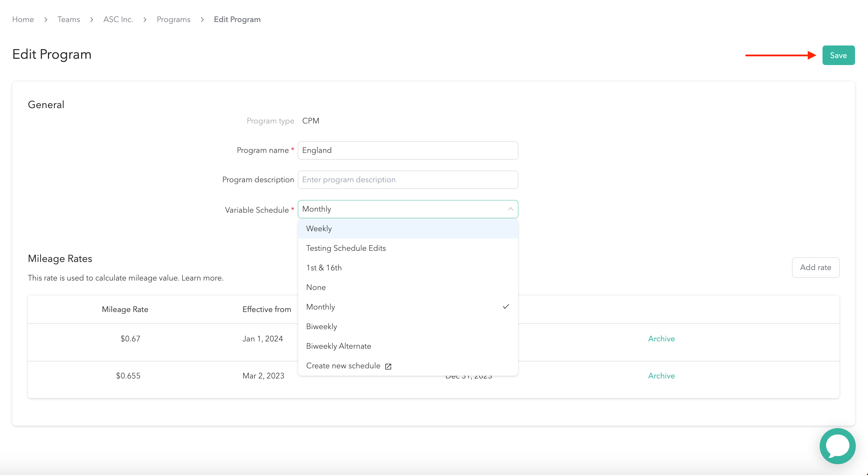Select None in schedule dropdown
Screen dimensions: 868x475
pyautogui.click(x=316, y=288)
